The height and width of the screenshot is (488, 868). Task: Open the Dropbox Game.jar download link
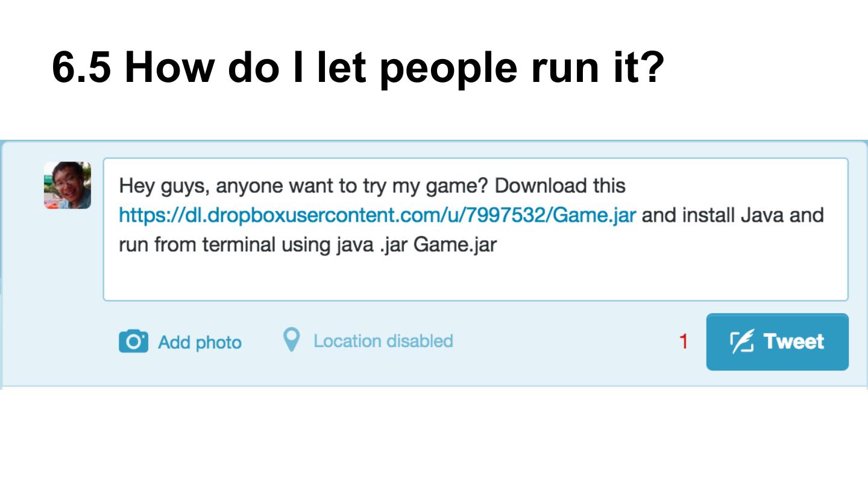377,215
